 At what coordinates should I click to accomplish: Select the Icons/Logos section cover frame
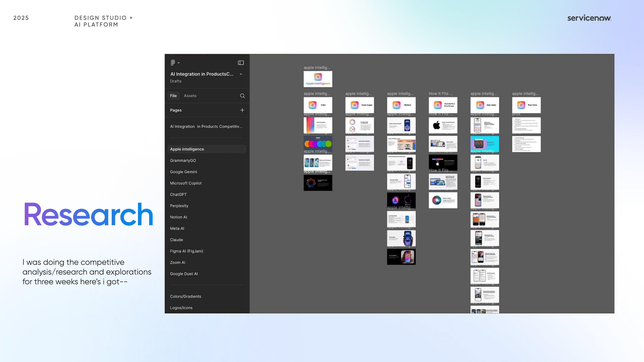pos(360,105)
